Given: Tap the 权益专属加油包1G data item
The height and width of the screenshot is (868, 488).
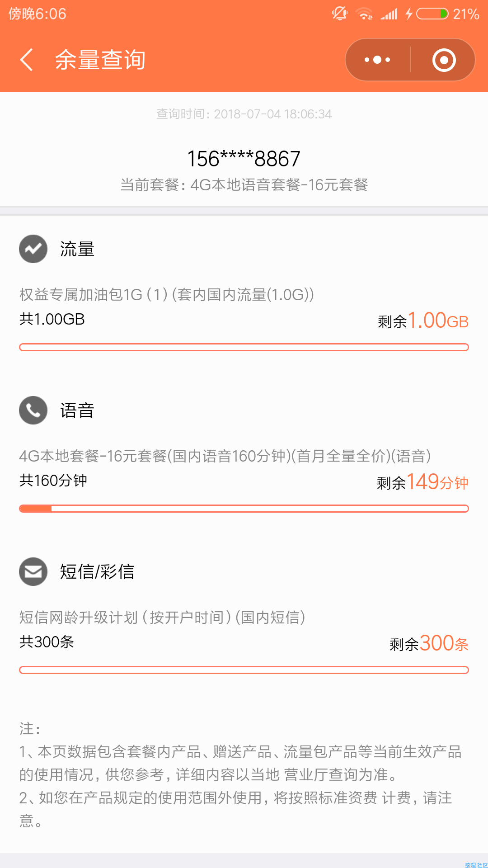Looking at the screenshot, I should pyautogui.click(x=167, y=295).
